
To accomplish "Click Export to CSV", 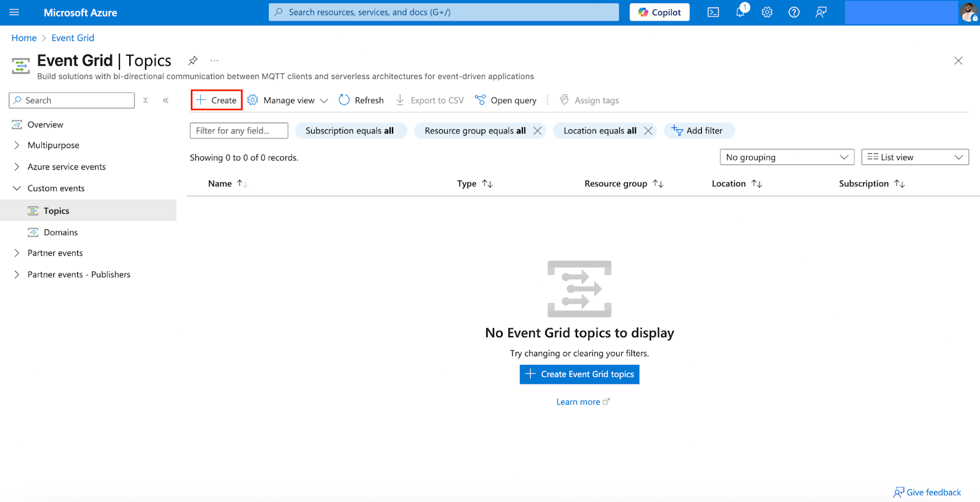I will click(x=430, y=100).
